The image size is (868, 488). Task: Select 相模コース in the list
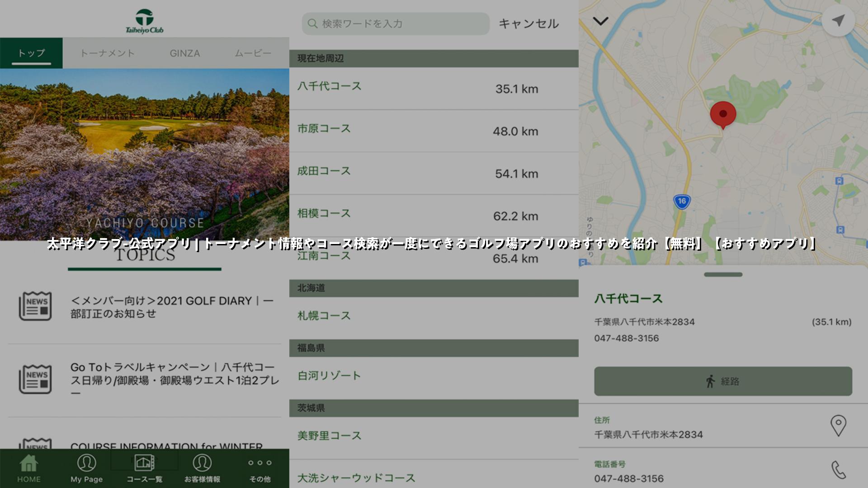[434, 216]
